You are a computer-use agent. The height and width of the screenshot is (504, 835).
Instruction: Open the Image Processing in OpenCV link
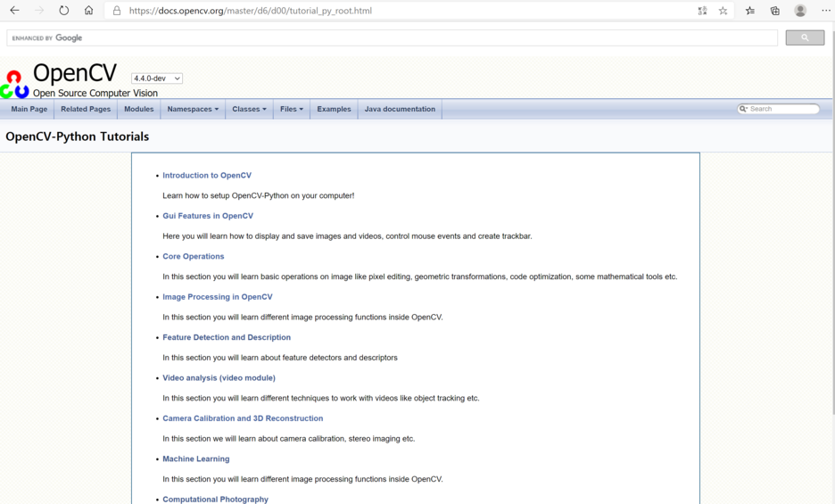[x=218, y=297]
